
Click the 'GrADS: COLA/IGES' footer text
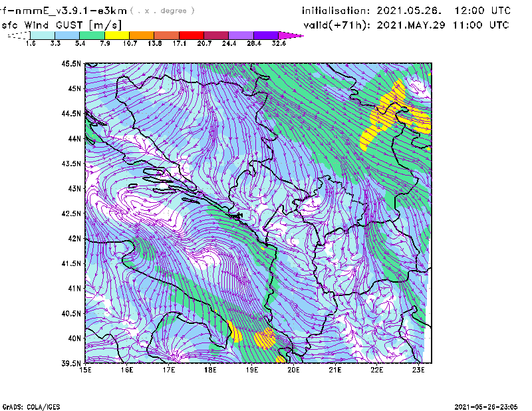(31, 407)
